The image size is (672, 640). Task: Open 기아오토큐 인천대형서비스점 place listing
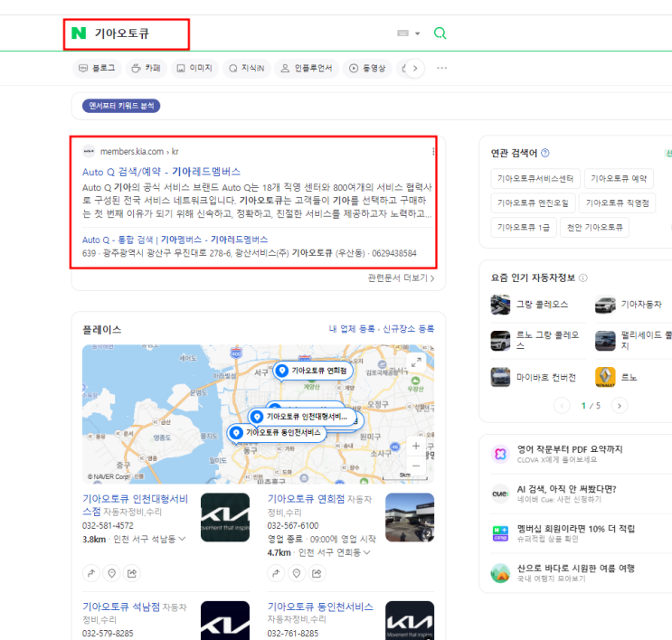[x=135, y=504]
